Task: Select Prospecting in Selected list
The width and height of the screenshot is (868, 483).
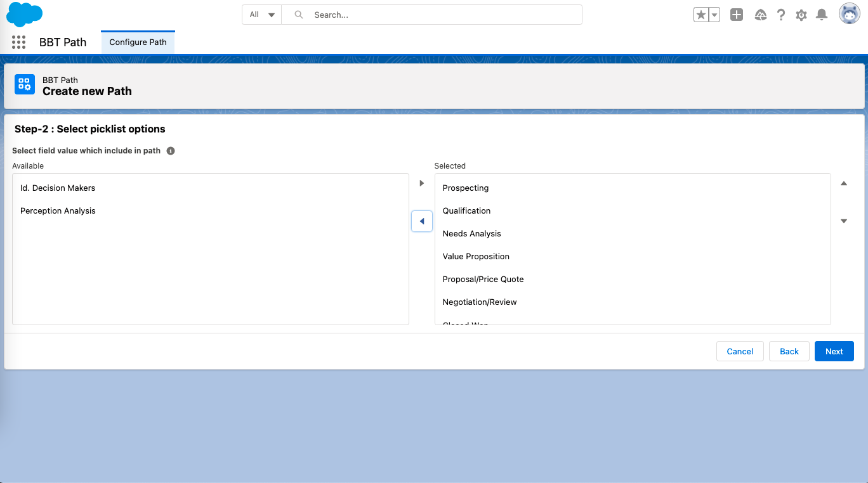Action: point(633,188)
